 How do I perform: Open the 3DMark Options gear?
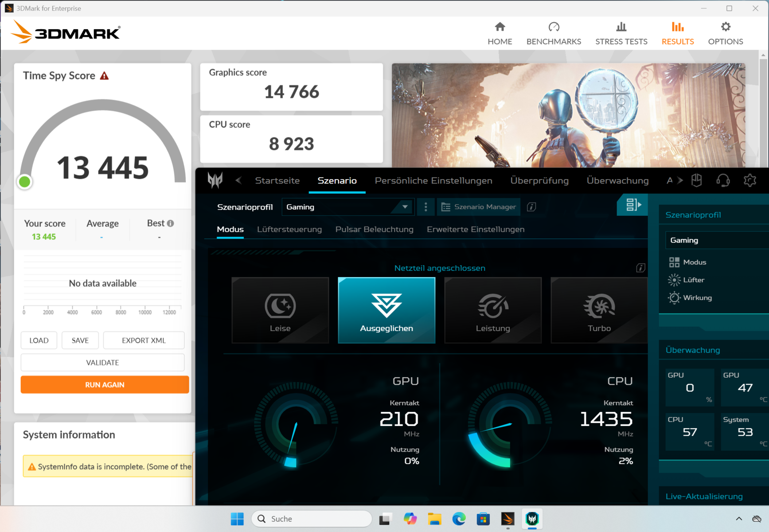(726, 33)
